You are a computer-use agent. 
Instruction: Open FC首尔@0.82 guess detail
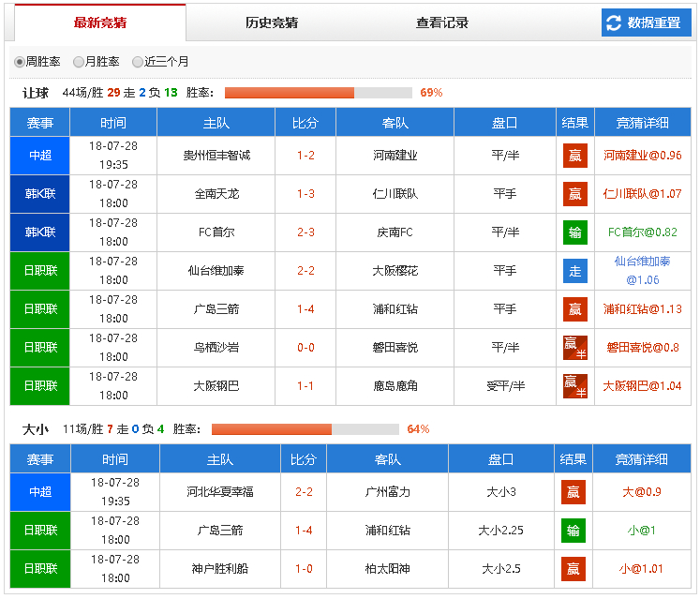[643, 232]
